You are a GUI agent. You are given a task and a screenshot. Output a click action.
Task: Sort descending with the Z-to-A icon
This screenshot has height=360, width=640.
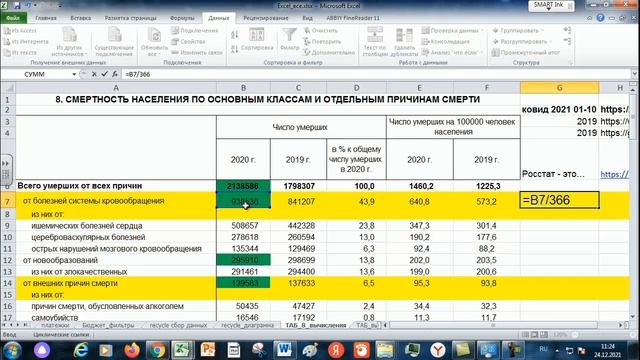pos(234,49)
